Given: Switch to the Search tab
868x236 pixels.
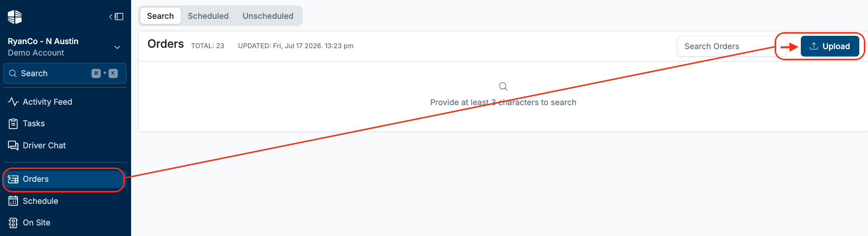Looking at the screenshot, I should (x=160, y=16).
